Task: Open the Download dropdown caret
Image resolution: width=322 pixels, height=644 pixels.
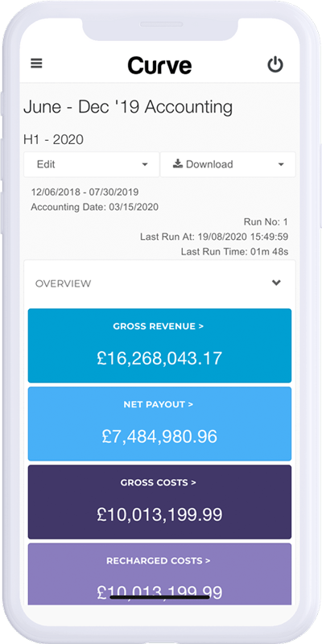Action: pos(281,165)
